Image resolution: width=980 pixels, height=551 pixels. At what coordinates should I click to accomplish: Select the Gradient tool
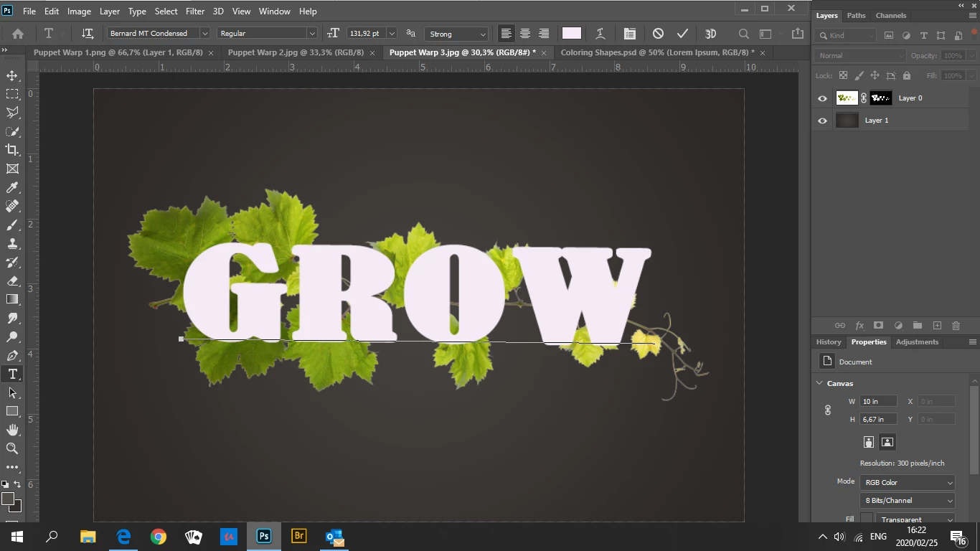coord(12,299)
